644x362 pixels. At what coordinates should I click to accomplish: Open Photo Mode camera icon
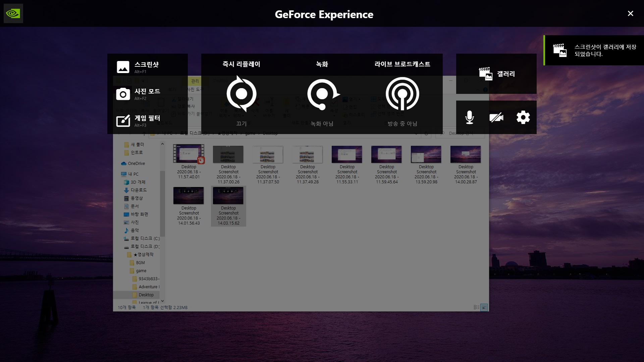click(x=123, y=94)
